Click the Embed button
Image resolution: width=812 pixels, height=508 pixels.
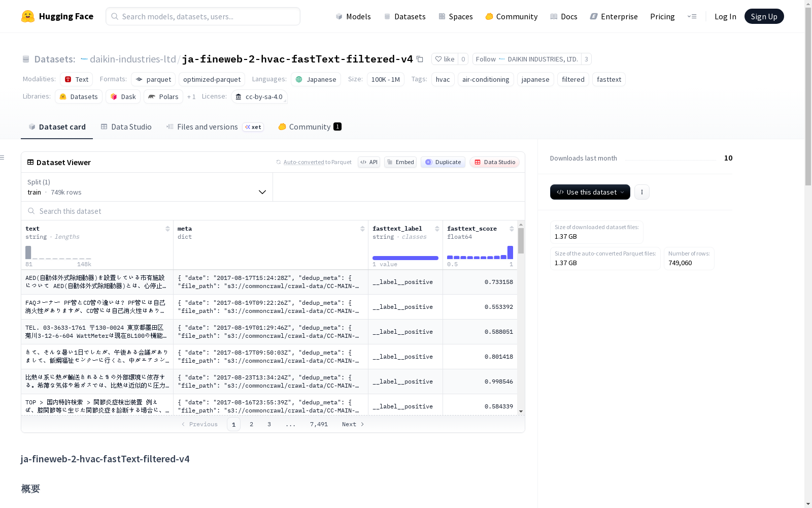tap(400, 162)
